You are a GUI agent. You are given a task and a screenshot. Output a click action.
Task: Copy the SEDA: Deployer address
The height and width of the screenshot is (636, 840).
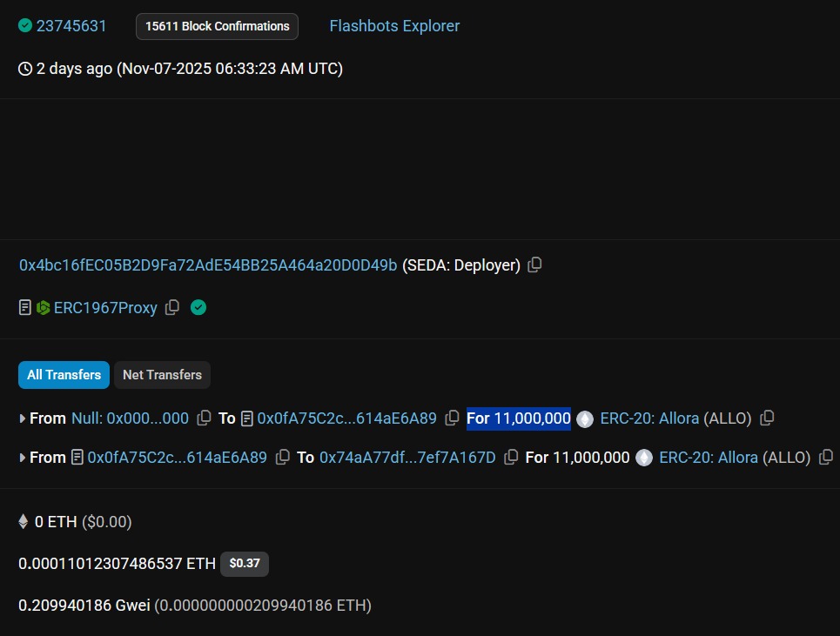click(534, 264)
